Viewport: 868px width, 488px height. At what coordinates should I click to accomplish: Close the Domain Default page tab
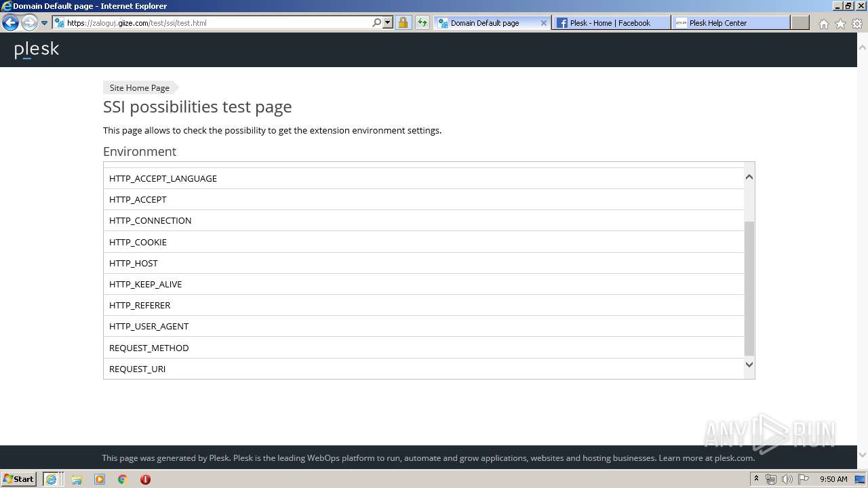tap(544, 22)
